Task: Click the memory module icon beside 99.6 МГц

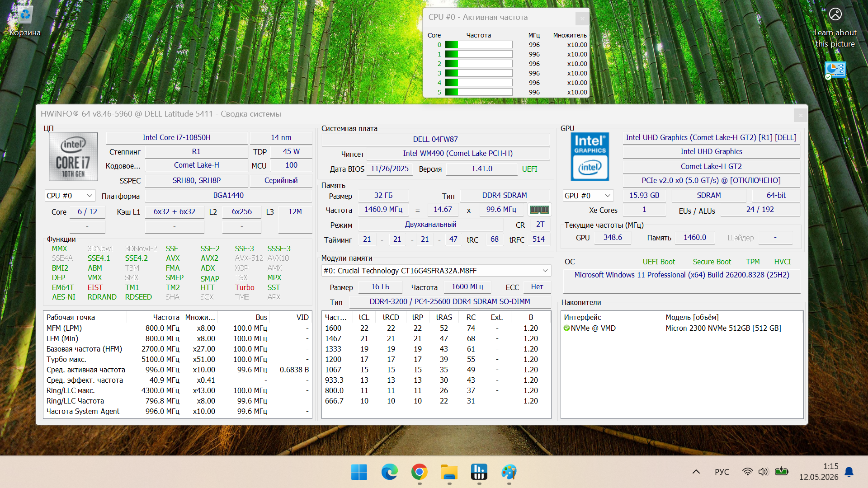Action: tap(539, 210)
